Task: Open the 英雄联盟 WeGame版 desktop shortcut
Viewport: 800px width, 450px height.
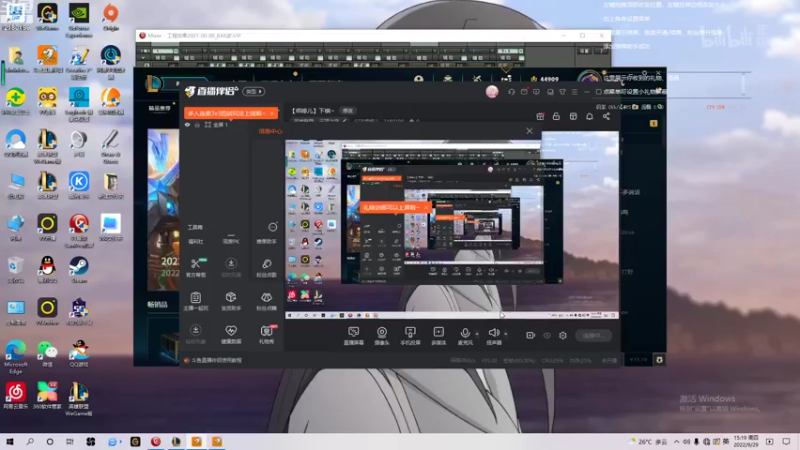Action: (79, 399)
